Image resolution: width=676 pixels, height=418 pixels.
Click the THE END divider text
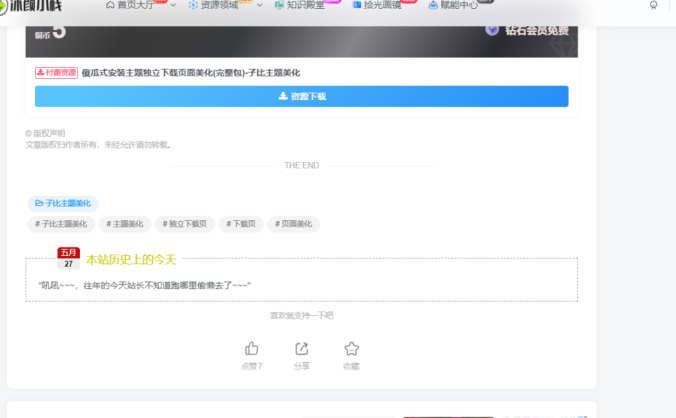[x=301, y=165]
